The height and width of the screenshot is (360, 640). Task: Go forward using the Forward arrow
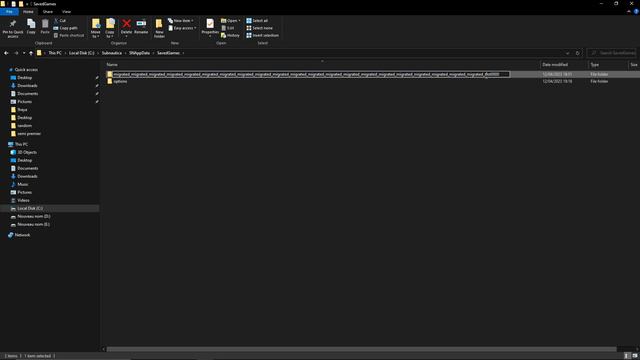coord(16,53)
